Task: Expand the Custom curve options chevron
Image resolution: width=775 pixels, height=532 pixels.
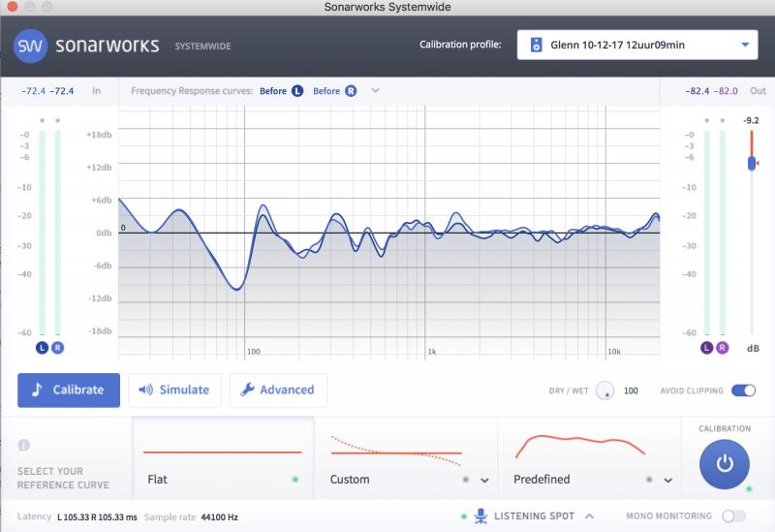Action: (x=484, y=480)
